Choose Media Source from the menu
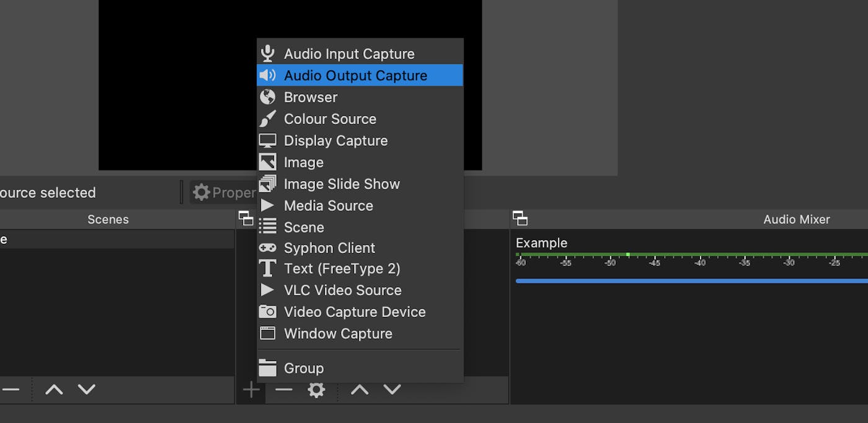The width and height of the screenshot is (868, 423). [360, 205]
